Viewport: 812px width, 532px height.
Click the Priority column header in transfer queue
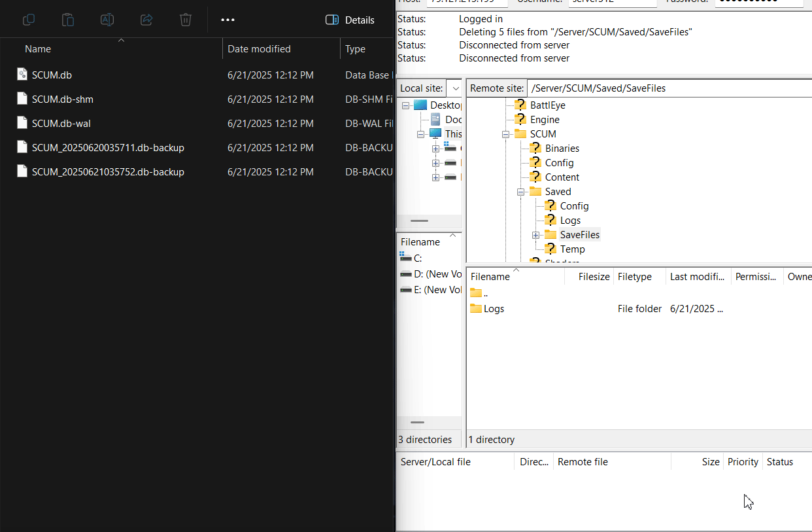[x=743, y=462]
